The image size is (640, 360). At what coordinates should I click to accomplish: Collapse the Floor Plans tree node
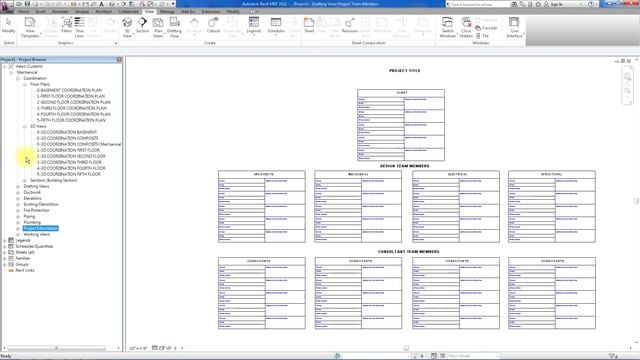[x=24, y=84]
